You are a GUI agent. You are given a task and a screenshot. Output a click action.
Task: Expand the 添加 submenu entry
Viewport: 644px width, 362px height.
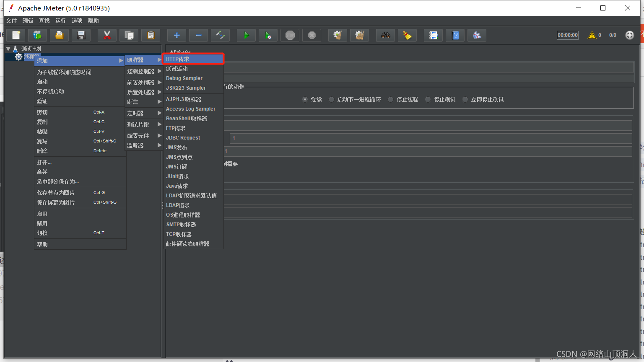80,61
